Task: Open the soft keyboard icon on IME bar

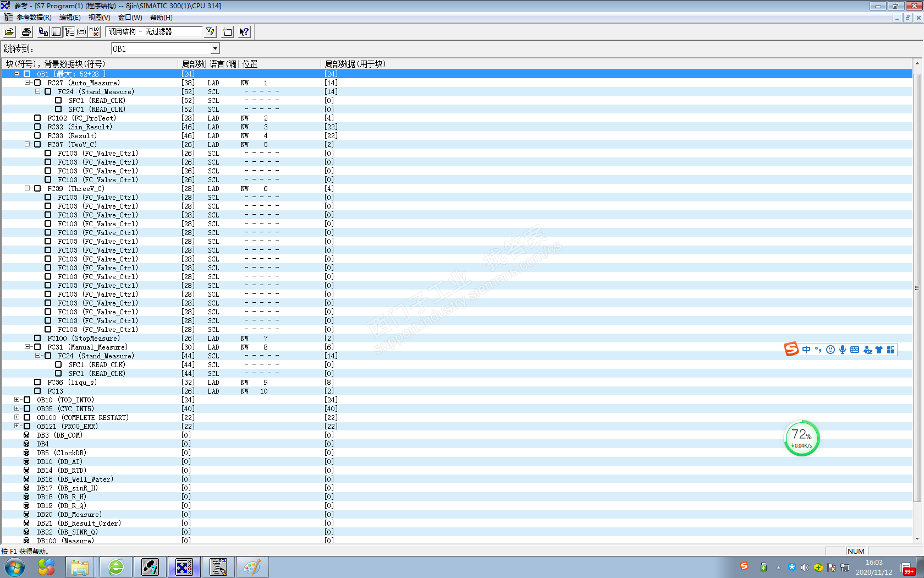Action: [x=855, y=350]
